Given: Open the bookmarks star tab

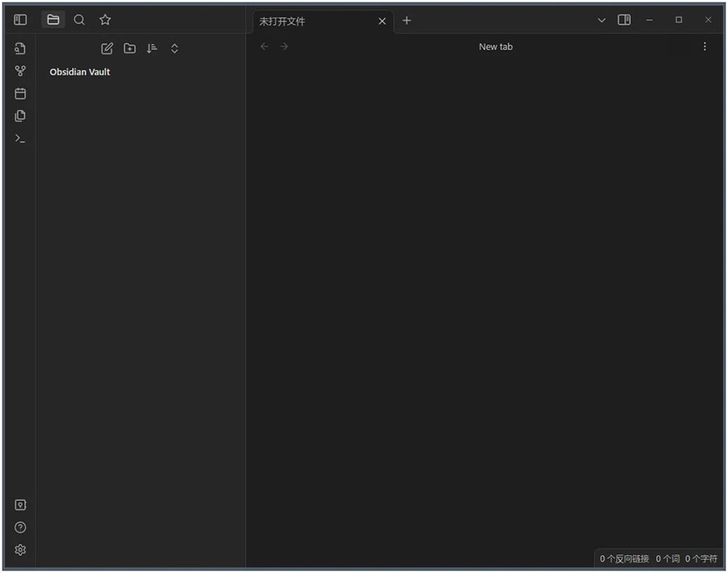Looking at the screenshot, I should pyautogui.click(x=105, y=19).
